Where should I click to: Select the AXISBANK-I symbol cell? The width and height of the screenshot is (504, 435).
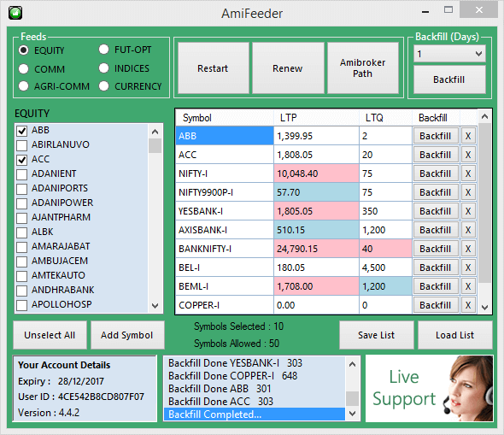click(225, 230)
